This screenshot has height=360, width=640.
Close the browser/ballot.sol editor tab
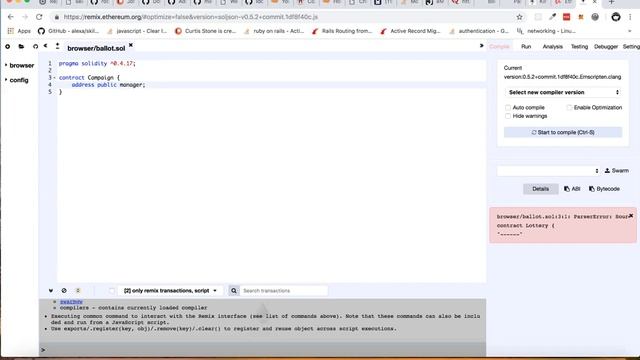point(131,45)
